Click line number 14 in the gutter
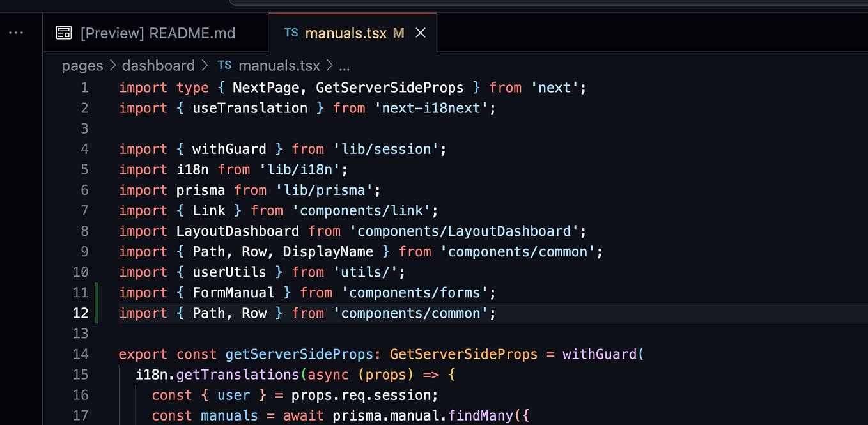This screenshot has height=425, width=868. coord(81,353)
